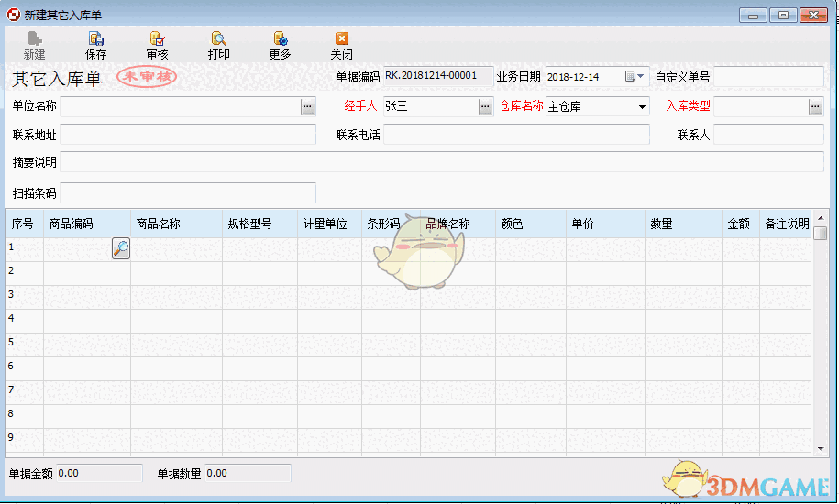Expand the 仓库名称 dropdown
The image size is (839, 504).
coord(642,107)
